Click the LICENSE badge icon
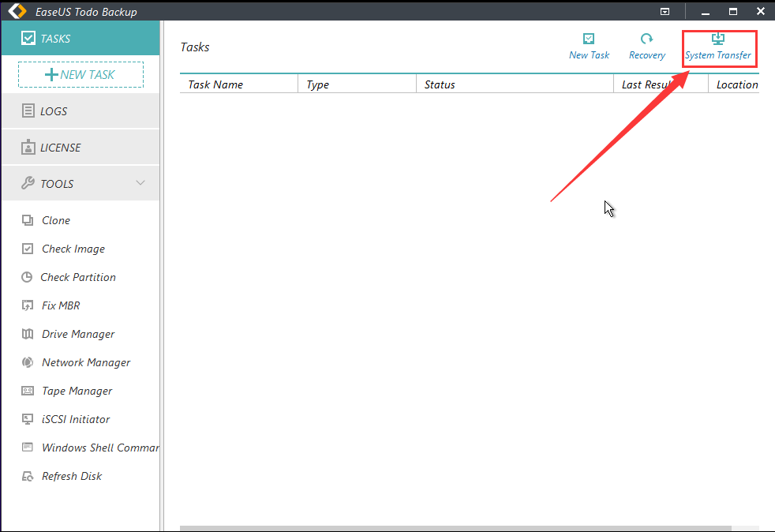Image resolution: width=775 pixels, height=532 pixels. pyautogui.click(x=28, y=147)
